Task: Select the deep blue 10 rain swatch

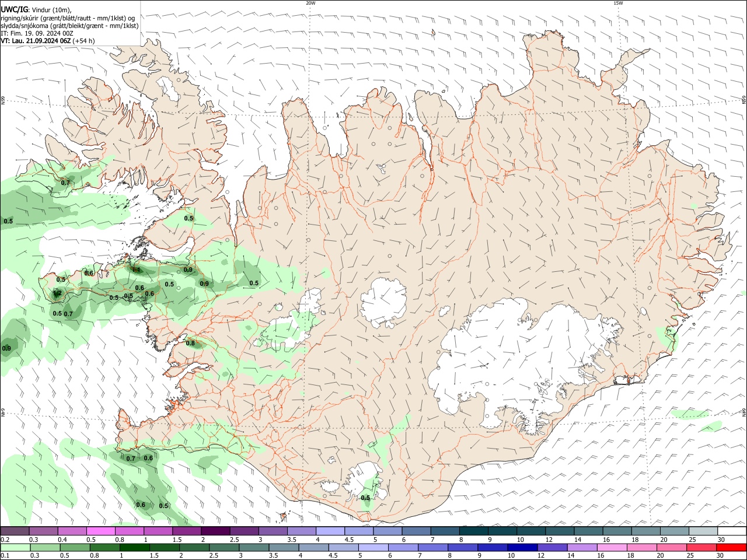Action: pos(522,547)
